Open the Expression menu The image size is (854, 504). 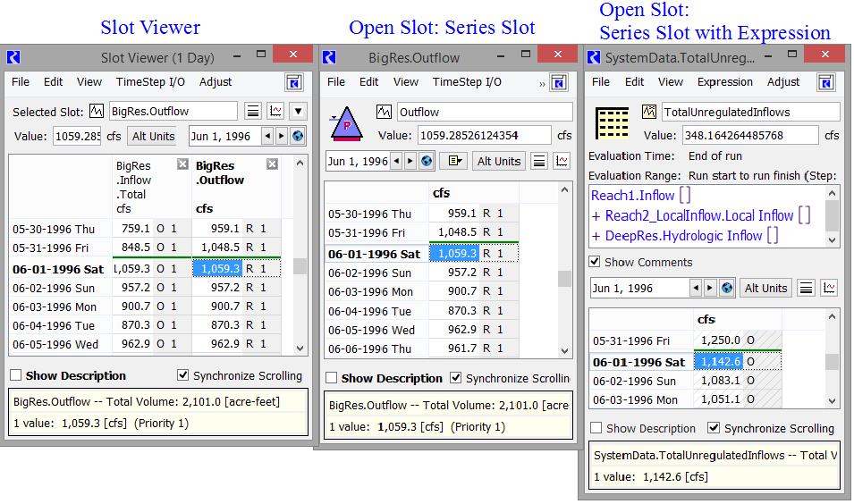pos(724,82)
